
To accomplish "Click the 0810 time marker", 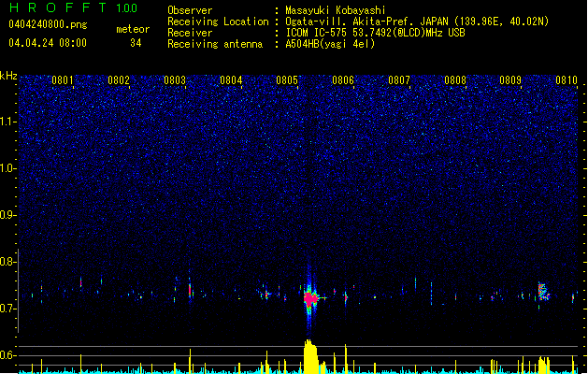I will (566, 80).
